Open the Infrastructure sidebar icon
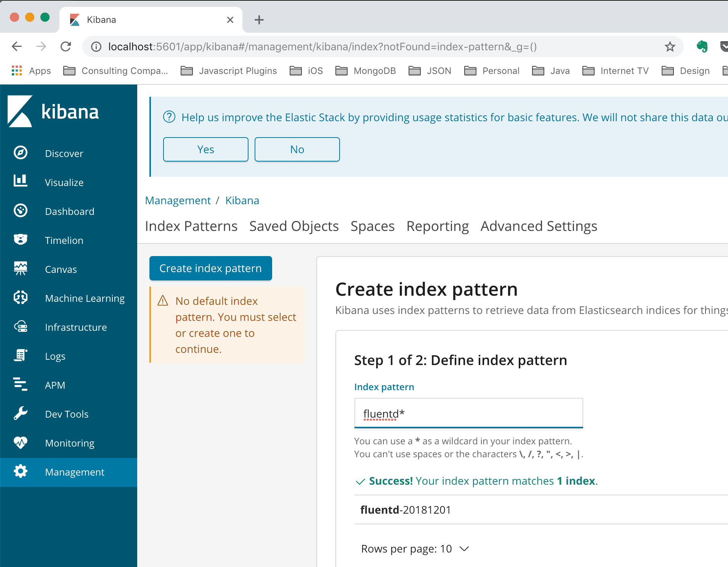Screen dimensions: 728x567 point(21,327)
